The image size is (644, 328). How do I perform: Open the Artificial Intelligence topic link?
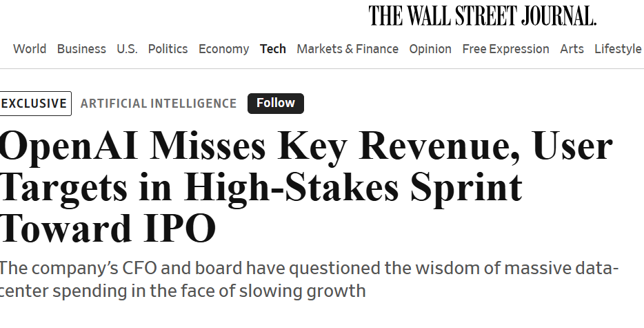pos(159,104)
